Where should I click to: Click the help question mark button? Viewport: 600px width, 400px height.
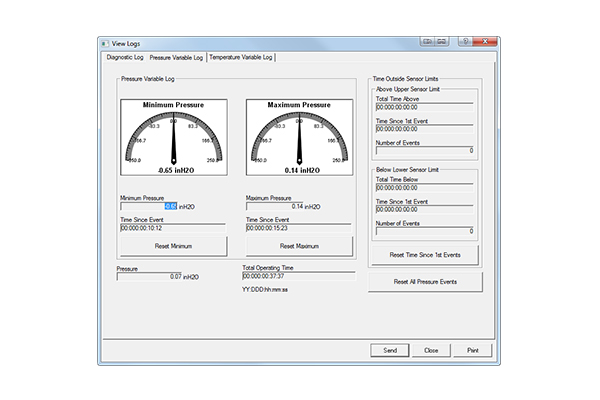coord(467,44)
